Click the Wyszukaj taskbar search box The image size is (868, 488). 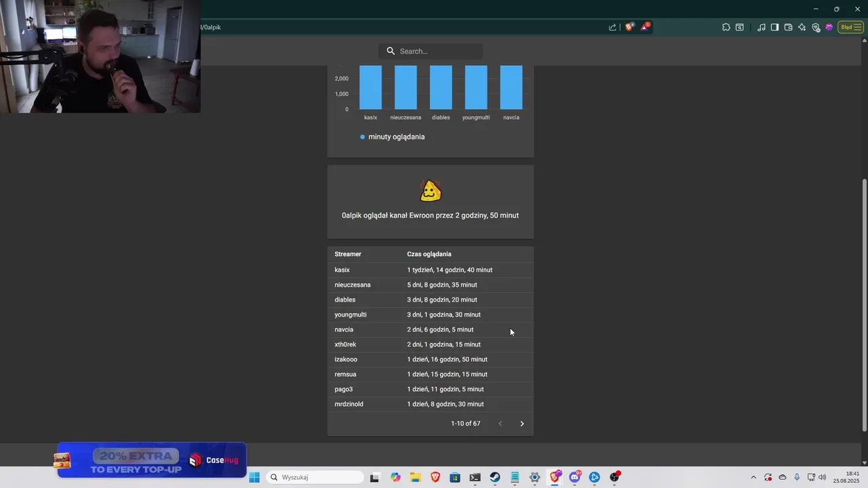click(x=315, y=477)
